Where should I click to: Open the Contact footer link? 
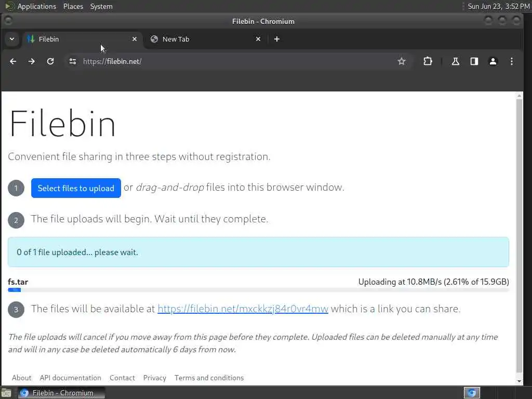[x=122, y=378]
